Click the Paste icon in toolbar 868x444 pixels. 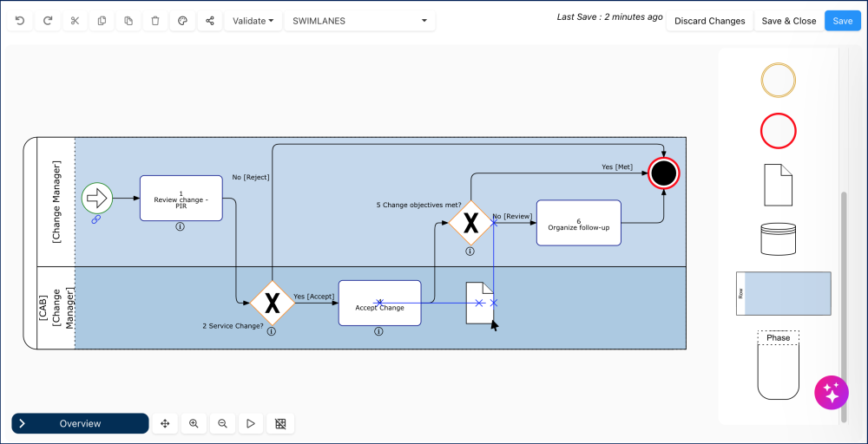coord(128,21)
